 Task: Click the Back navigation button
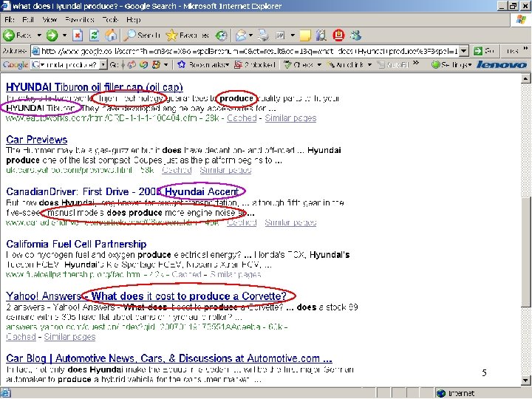18,35
